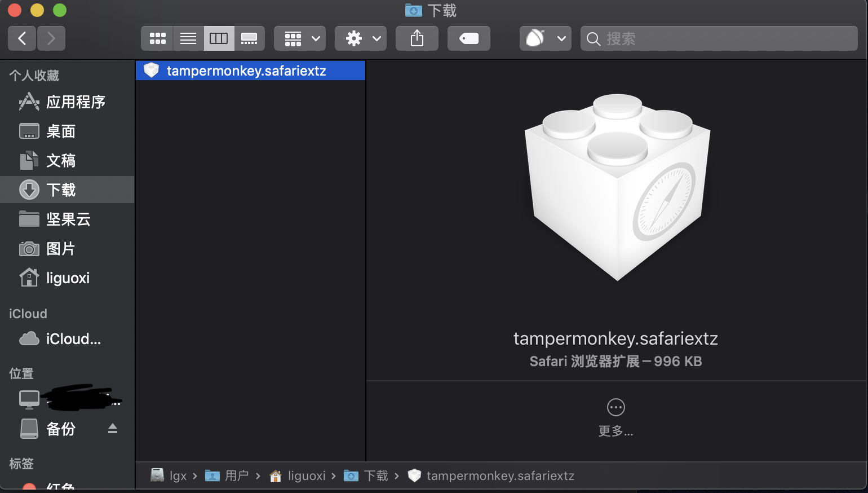Switch to gallery view
This screenshot has height=493, width=868.
[249, 38]
